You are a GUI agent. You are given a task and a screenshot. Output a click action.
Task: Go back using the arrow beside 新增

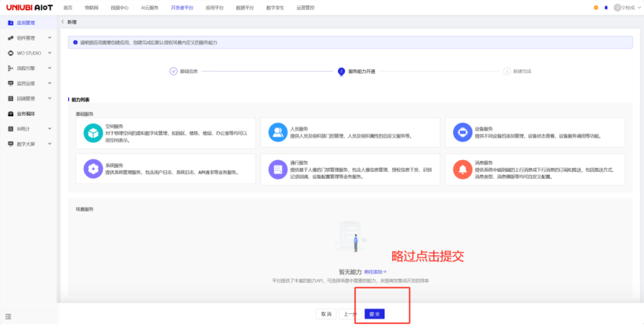(x=62, y=22)
